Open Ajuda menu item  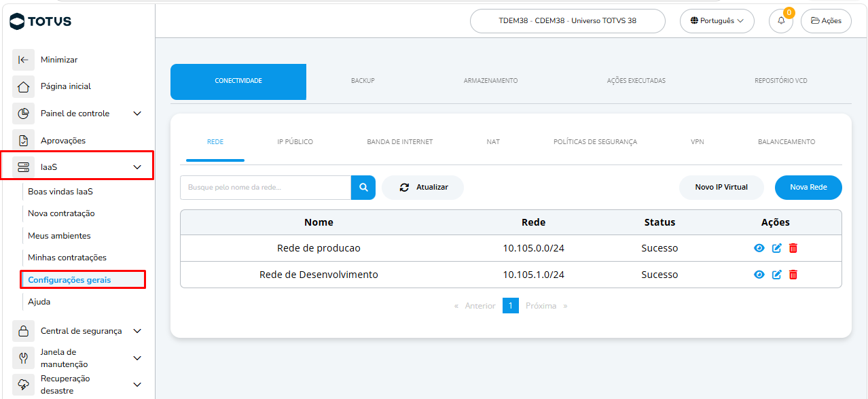pyautogui.click(x=39, y=302)
